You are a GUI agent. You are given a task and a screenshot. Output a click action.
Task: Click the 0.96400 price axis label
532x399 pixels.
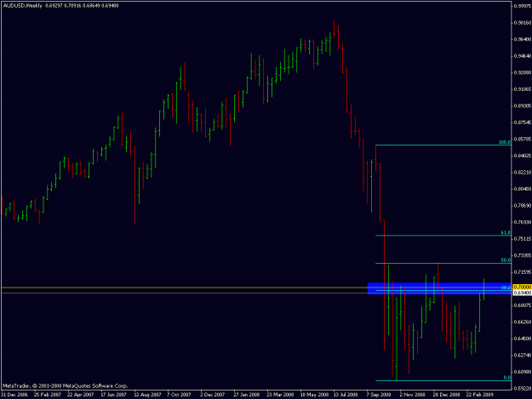[x=523, y=39]
